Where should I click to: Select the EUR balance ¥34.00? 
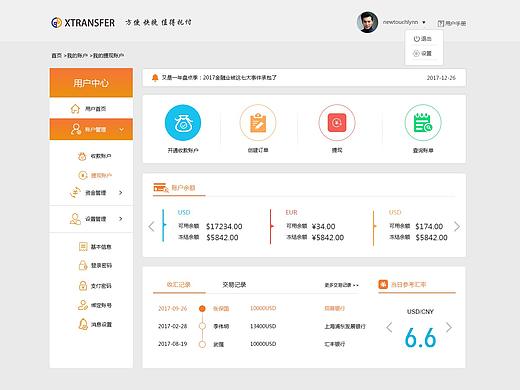coord(323,227)
